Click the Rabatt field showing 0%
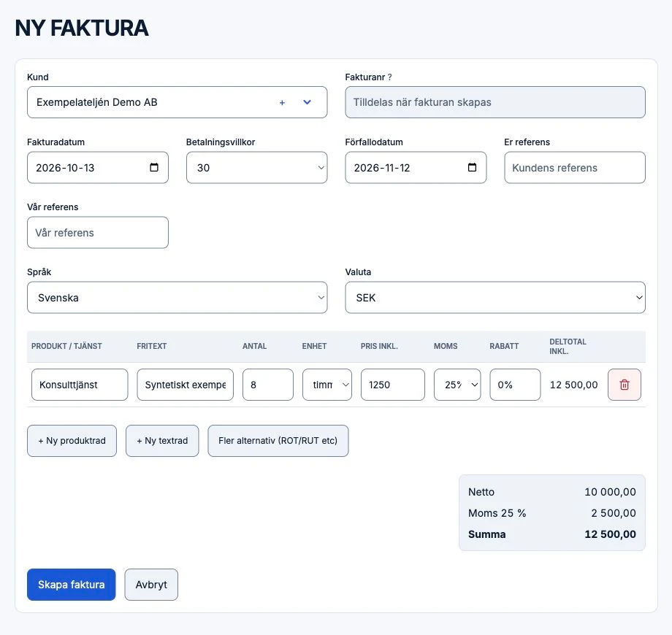The image size is (672, 635). (515, 385)
